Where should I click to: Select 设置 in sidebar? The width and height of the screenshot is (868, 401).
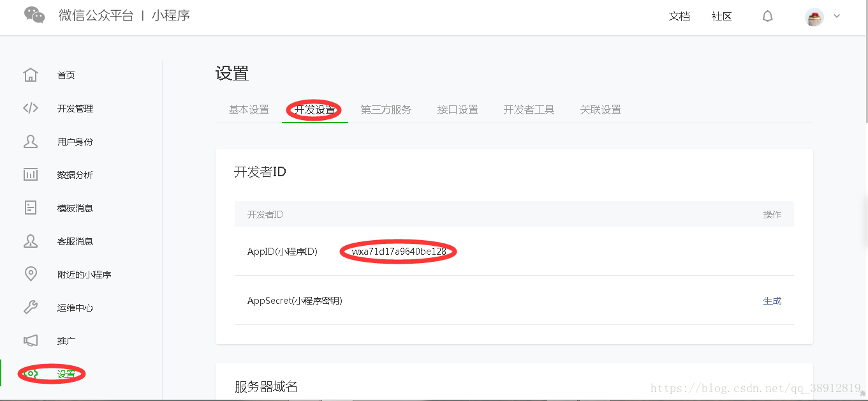pos(66,374)
